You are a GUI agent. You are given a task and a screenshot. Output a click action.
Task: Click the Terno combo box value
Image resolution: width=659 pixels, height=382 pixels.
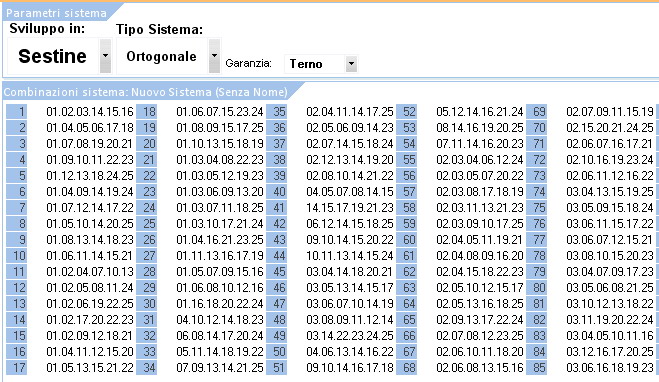[306, 64]
